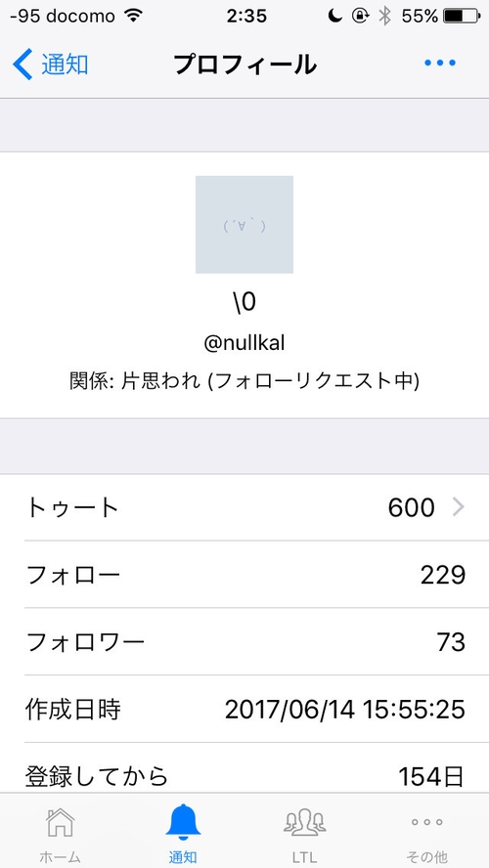This screenshot has height=868, width=489.
Task: Select the フォロワー 73 row
Action: pos(244,642)
